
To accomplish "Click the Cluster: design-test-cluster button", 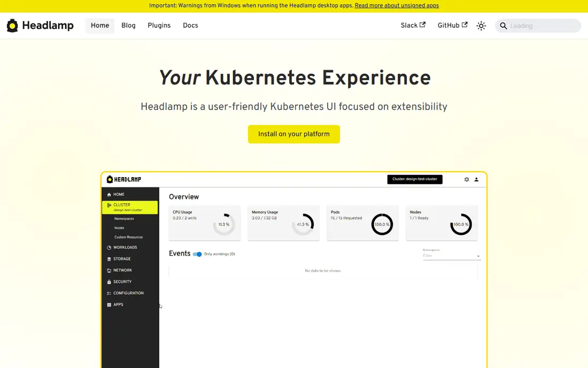I will pyautogui.click(x=415, y=179).
